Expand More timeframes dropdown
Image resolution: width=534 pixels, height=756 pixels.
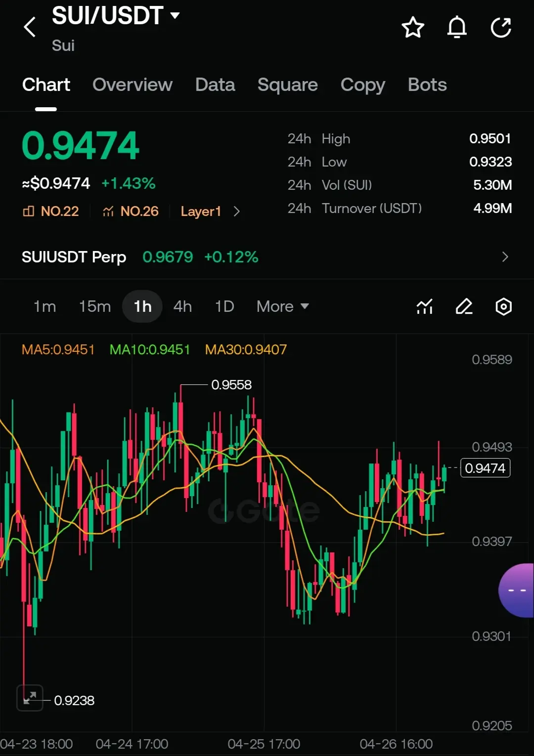[283, 306]
